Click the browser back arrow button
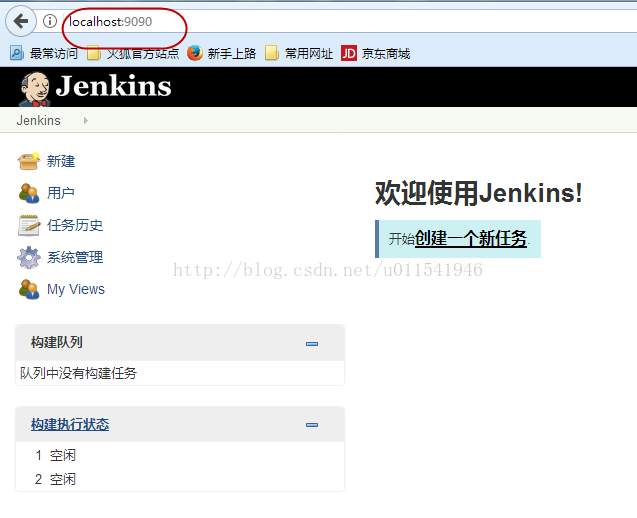This screenshot has height=518, width=637. tap(21, 21)
